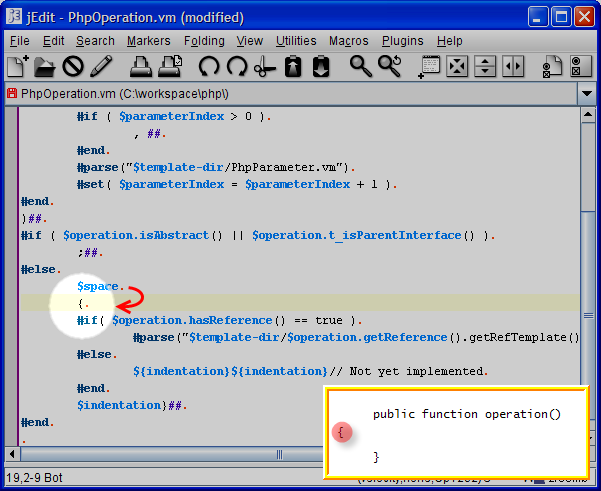The height and width of the screenshot is (491, 601).
Task: Click the jEdit title bar application icon
Action: click(15, 16)
